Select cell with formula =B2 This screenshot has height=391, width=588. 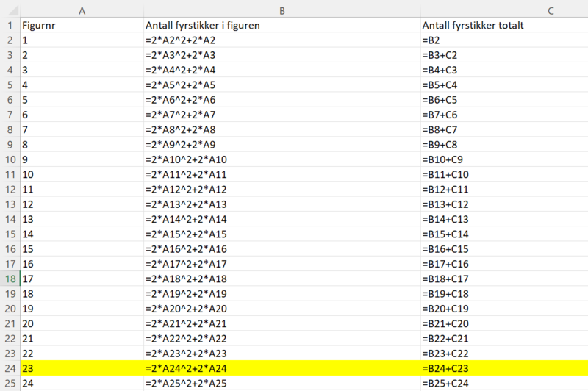click(x=504, y=40)
